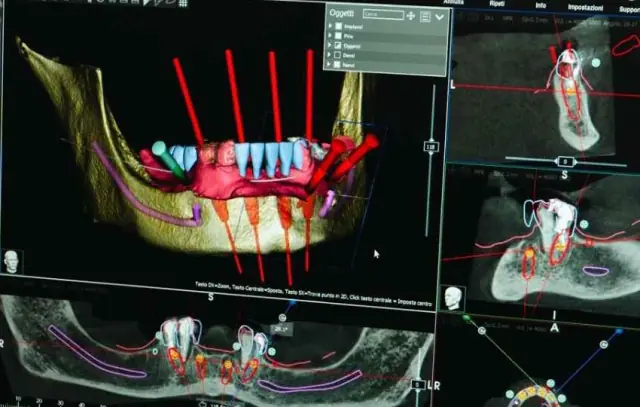Click the blue control point in axial view
Viewport: 640px width, 407px height.
pos(619,331)
